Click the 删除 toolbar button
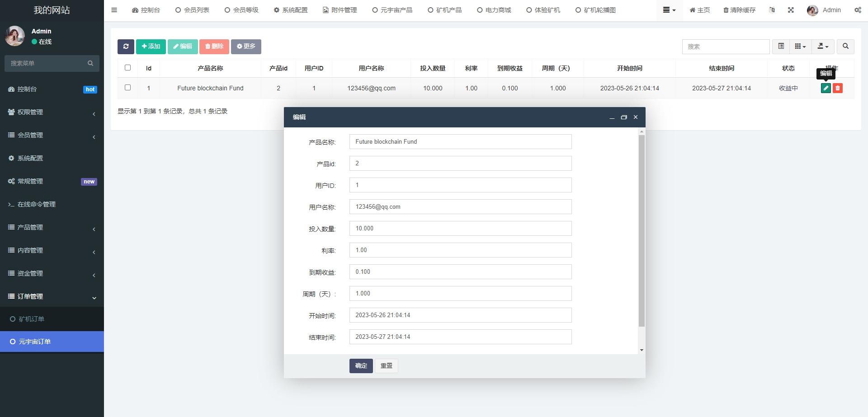 click(214, 47)
